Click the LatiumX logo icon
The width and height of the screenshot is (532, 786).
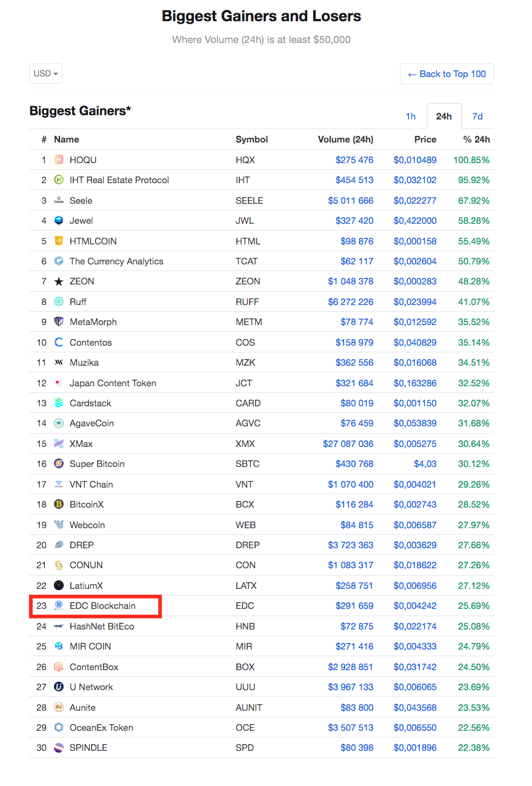[59, 586]
